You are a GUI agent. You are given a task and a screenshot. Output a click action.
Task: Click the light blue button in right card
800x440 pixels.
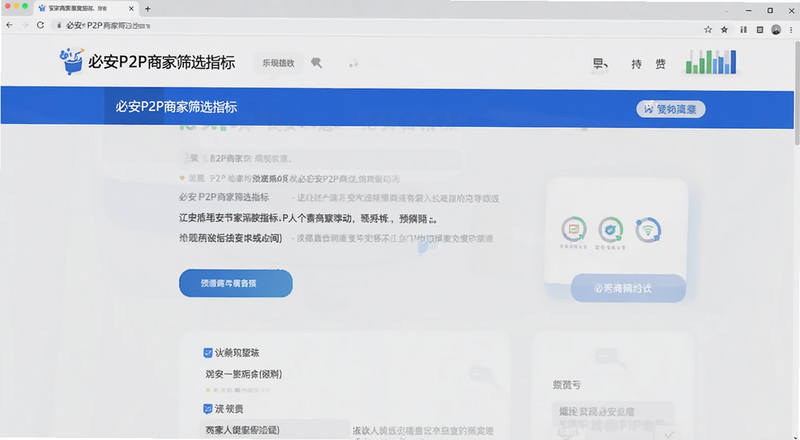(628, 288)
